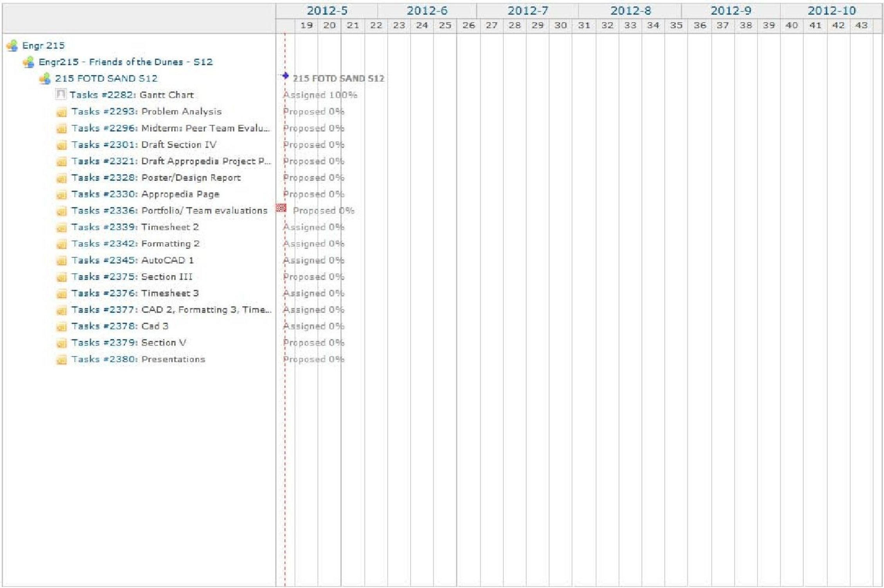The image size is (884, 588).
Task: Click the Gantt Chart task icon
Action: coord(61,94)
